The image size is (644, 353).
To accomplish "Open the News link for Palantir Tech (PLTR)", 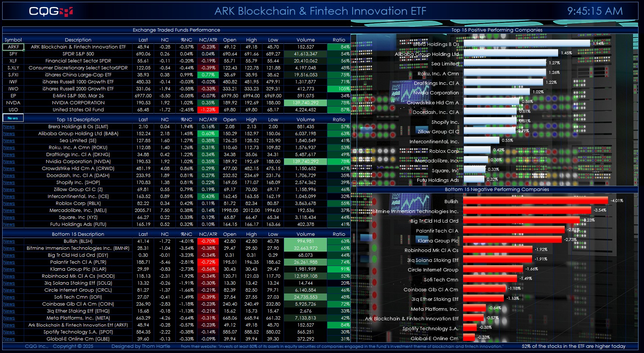I will 9,262.
